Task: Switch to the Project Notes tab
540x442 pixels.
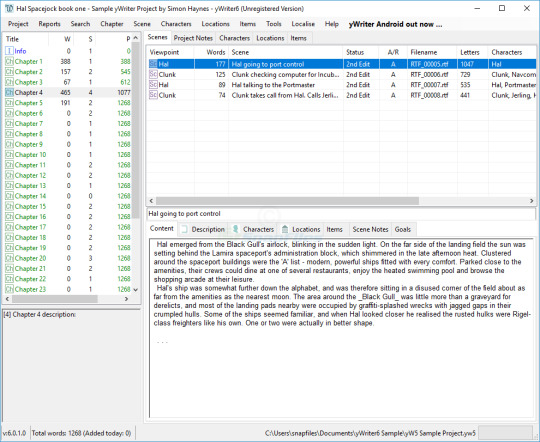Action: pyautogui.click(x=193, y=38)
